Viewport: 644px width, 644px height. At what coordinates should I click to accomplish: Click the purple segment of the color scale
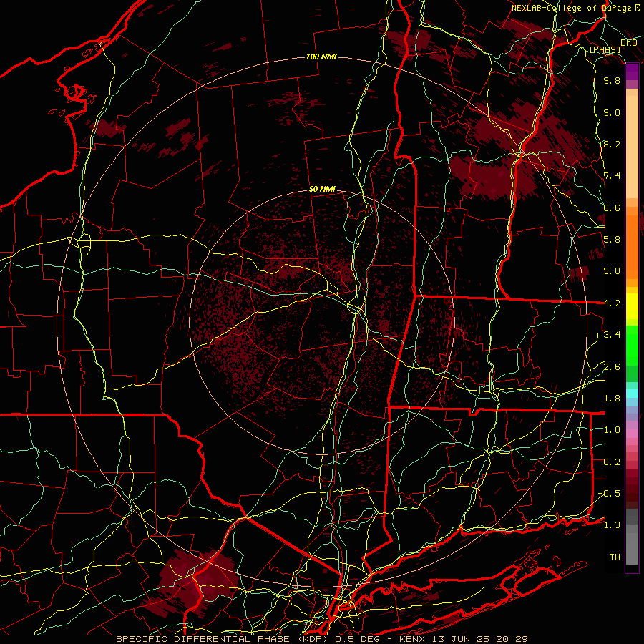(x=632, y=72)
